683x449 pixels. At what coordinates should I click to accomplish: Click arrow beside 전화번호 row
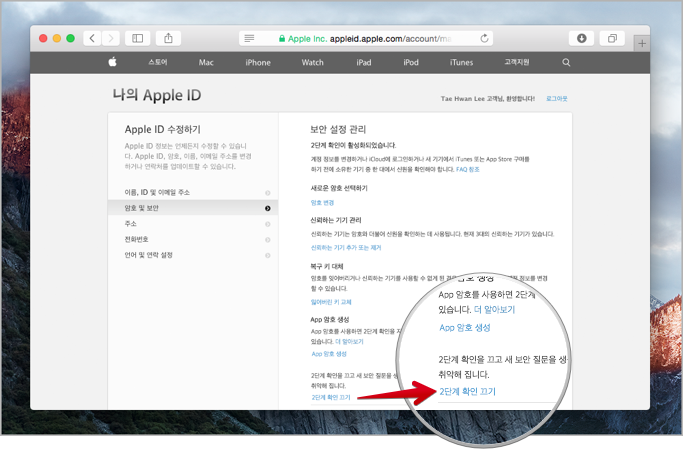pyautogui.click(x=267, y=240)
